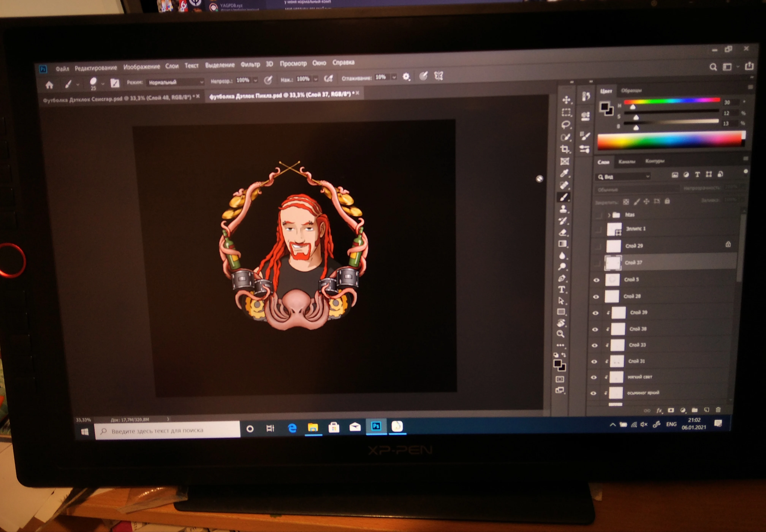Viewport: 766px width, 532px height.
Task: Select the Horizontal Type tool
Action: (x=562, y=289)
